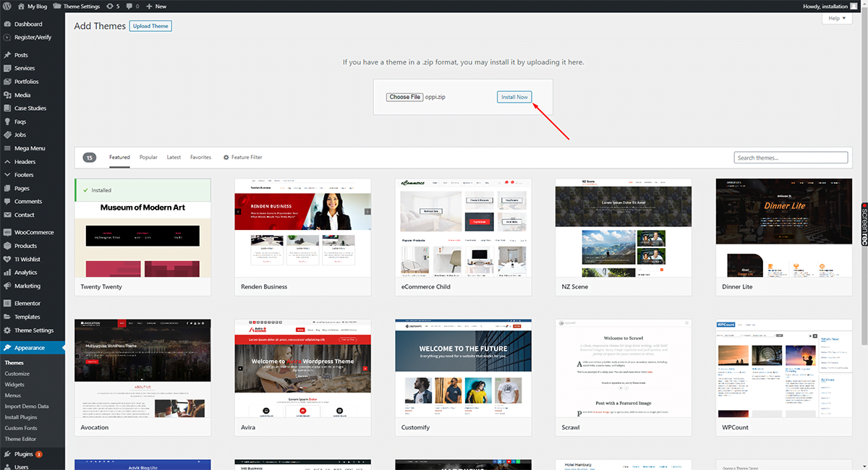868x470 pixels.
Task: Click the oppi.zip selected file name
Action: [435, 97]
